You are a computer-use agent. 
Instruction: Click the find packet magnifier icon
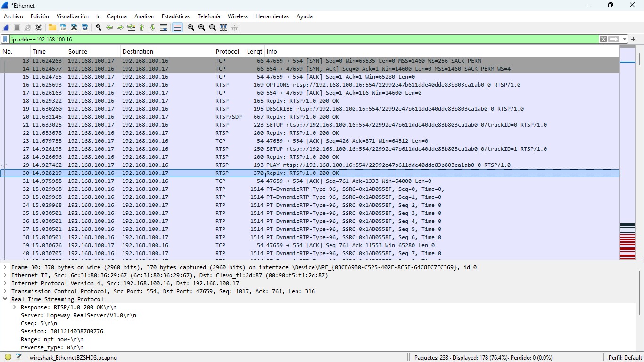coord(99,27)
